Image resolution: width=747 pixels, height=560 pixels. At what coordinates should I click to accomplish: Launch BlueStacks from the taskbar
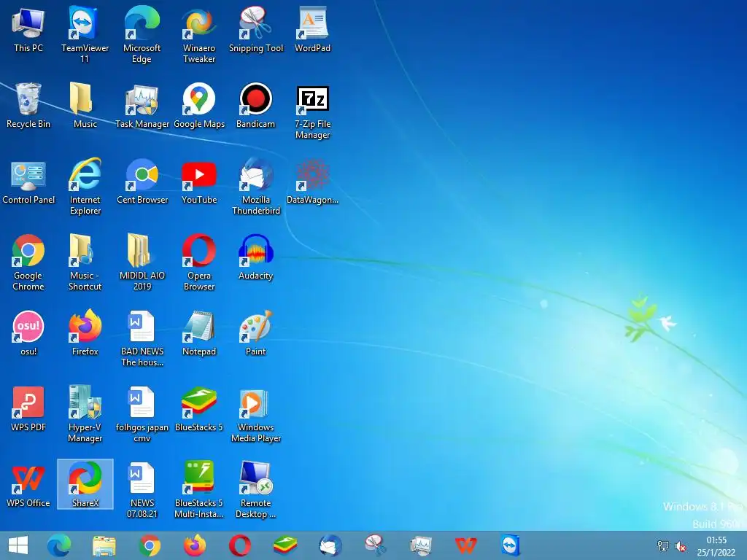[285, 545]
